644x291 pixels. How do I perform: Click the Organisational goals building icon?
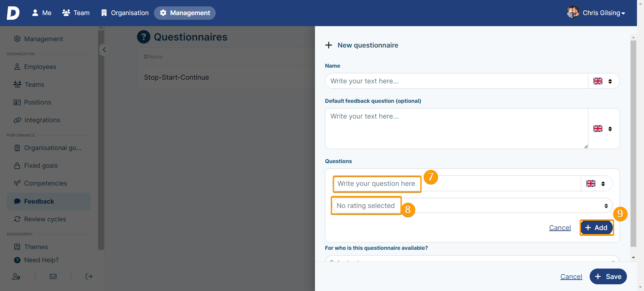point(17,148)
